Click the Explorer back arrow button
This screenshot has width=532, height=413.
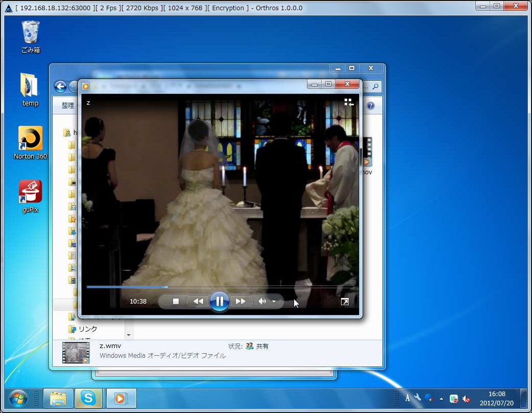coord(60,86)
